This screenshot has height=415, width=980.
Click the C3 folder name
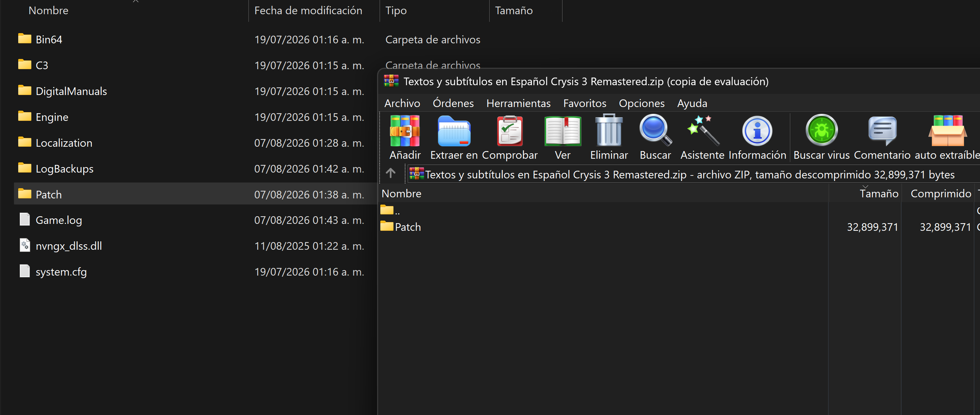tap(42, 65)
